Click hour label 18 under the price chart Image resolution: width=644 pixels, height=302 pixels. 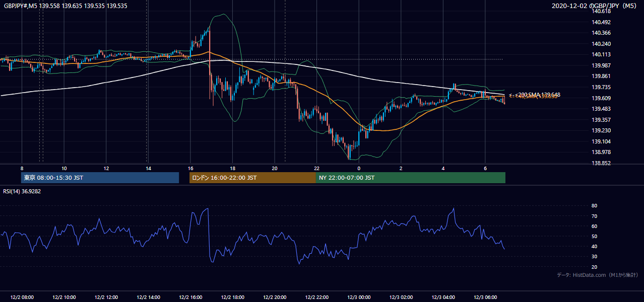(232, 168)
